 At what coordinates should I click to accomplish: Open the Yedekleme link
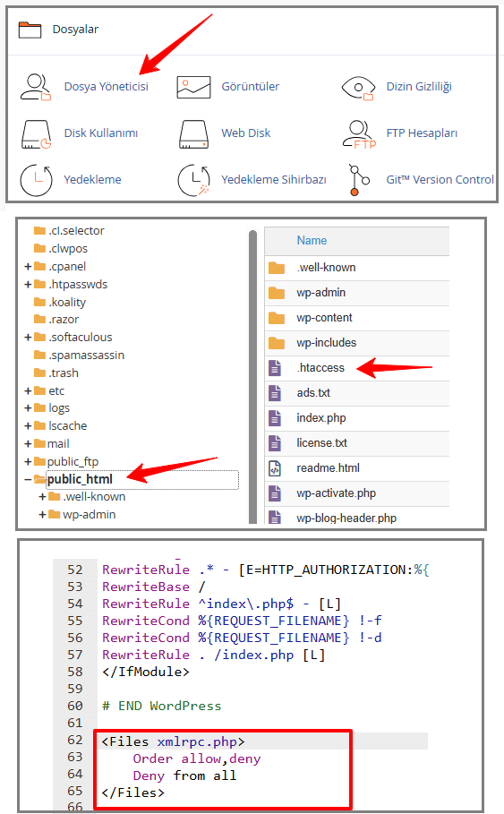[92, 180]
